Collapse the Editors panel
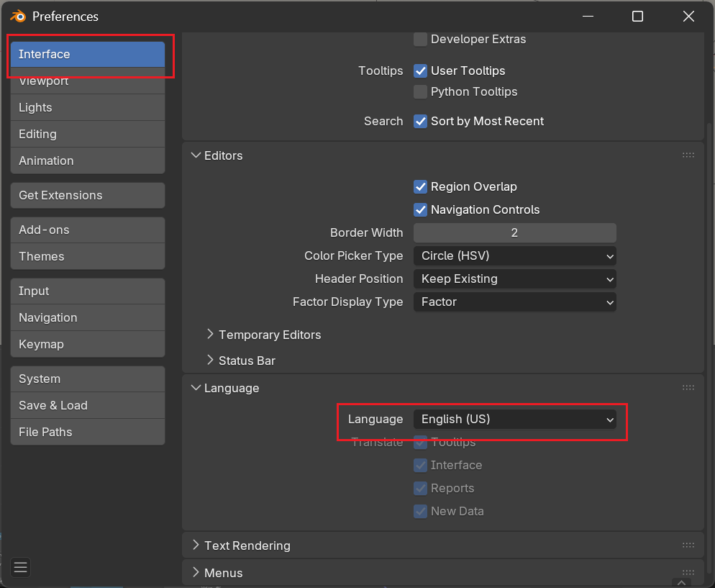715x588 pixels. pyautogui.click(x=196, y=155)
